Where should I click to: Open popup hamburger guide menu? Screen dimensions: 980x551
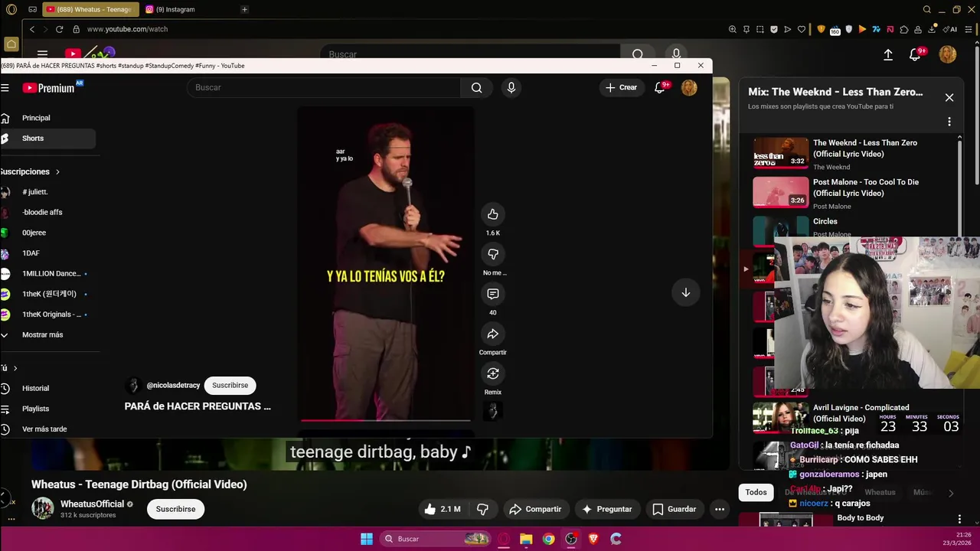[x=5, y=88]
